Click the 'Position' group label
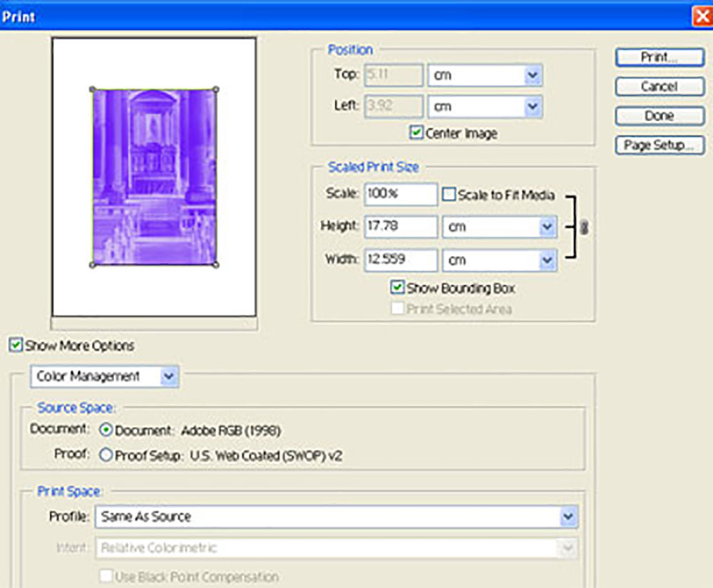713x588 pixels. 350,49
